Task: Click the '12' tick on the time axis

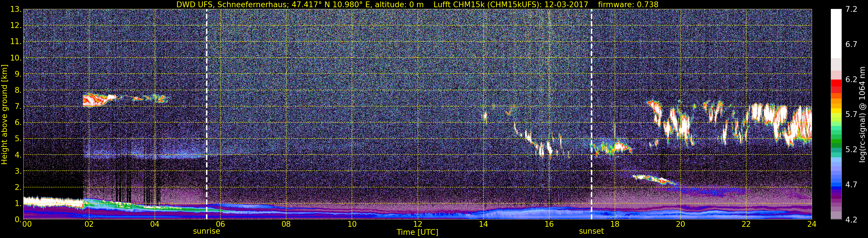Action: point(417,224)
